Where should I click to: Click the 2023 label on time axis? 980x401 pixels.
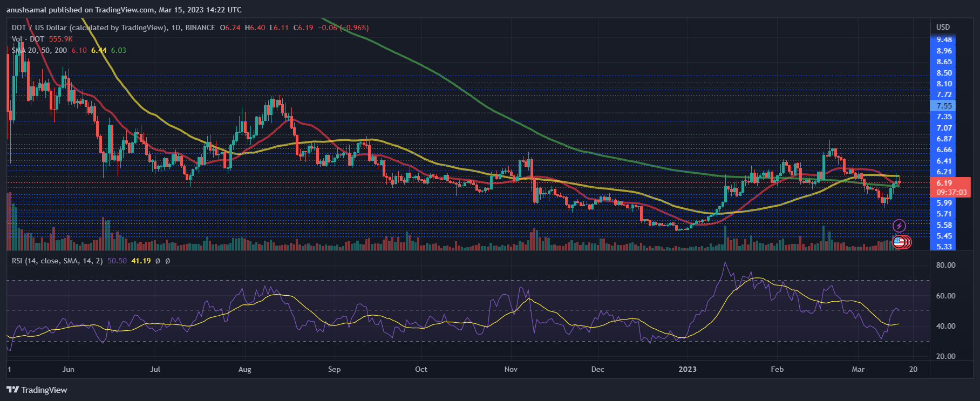click(x=687, y=369)
